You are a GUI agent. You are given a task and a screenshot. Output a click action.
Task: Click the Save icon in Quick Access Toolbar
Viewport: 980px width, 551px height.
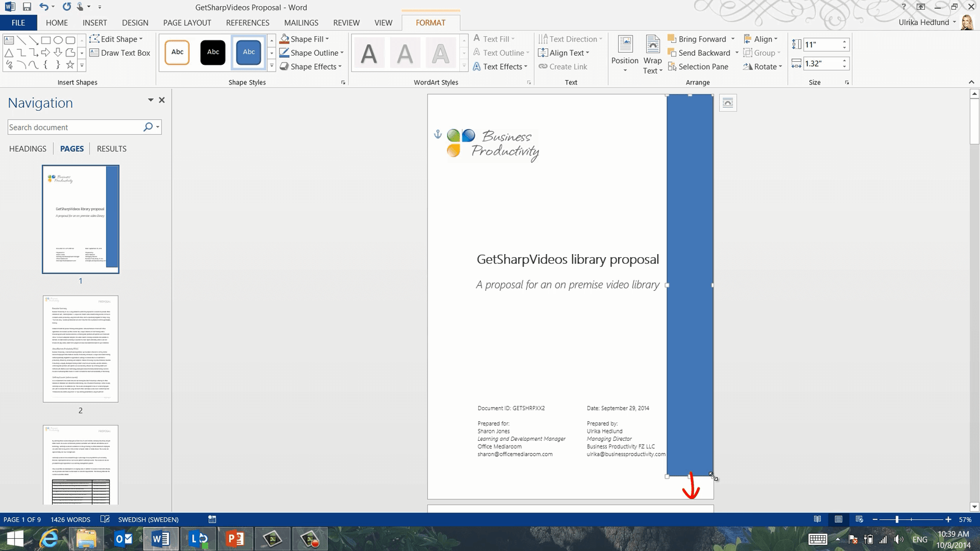[x=27, y=7]
